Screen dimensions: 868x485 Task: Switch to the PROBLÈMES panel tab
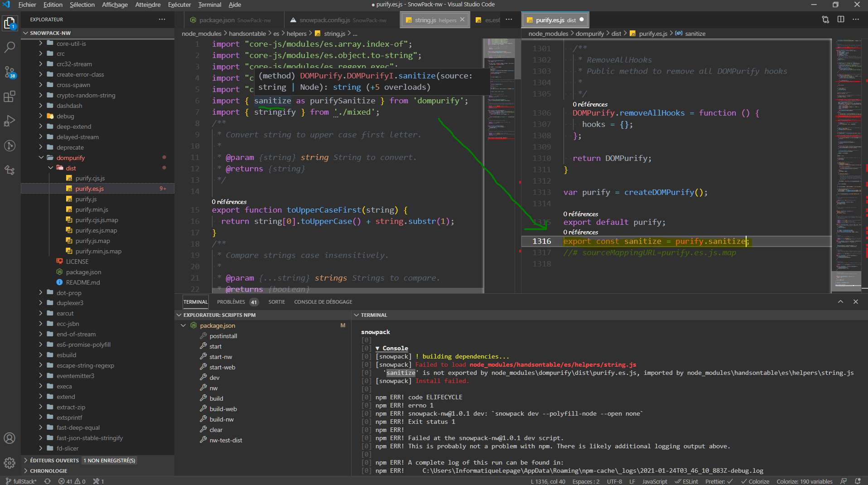pos(231,302)
